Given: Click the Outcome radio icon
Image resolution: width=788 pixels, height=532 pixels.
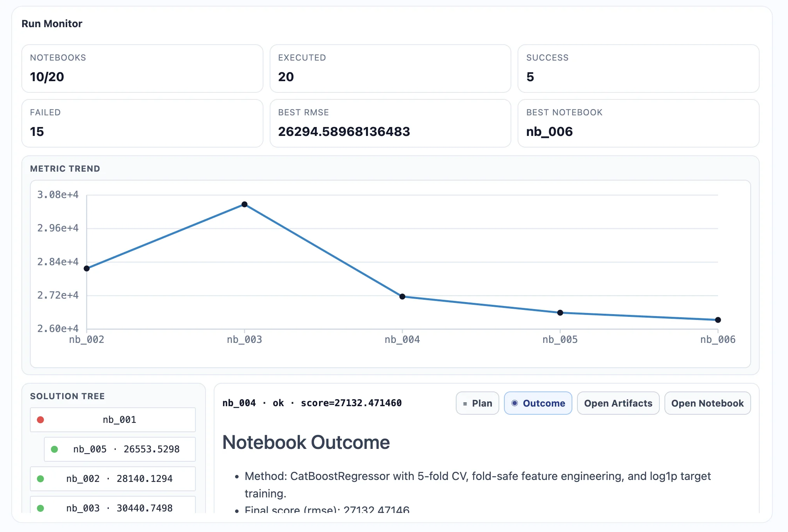Looking at the screenshot, I should (x=515, y=403).
